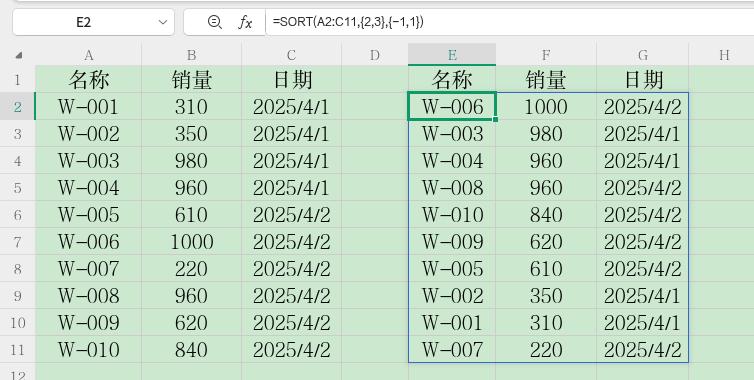
Task: Select row 8 header
Action: (x=17, y=268)
